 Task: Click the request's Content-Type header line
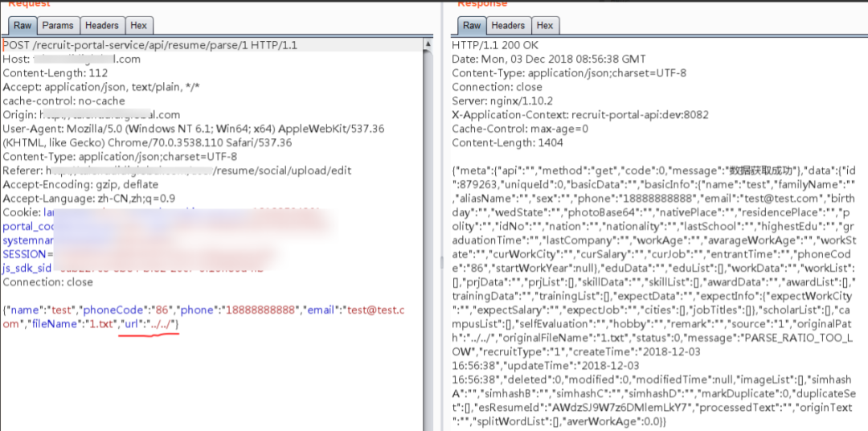pyautogui.click(x=120, y=157)
